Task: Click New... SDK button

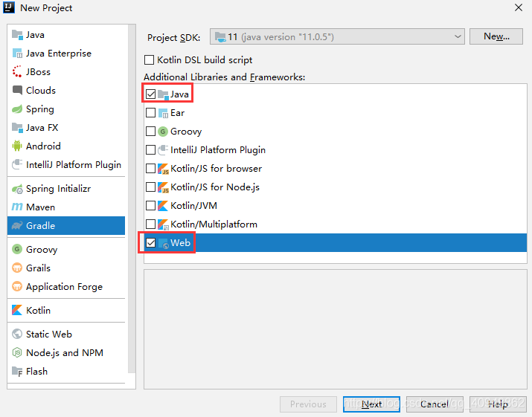Action: (x=496, y=36)
